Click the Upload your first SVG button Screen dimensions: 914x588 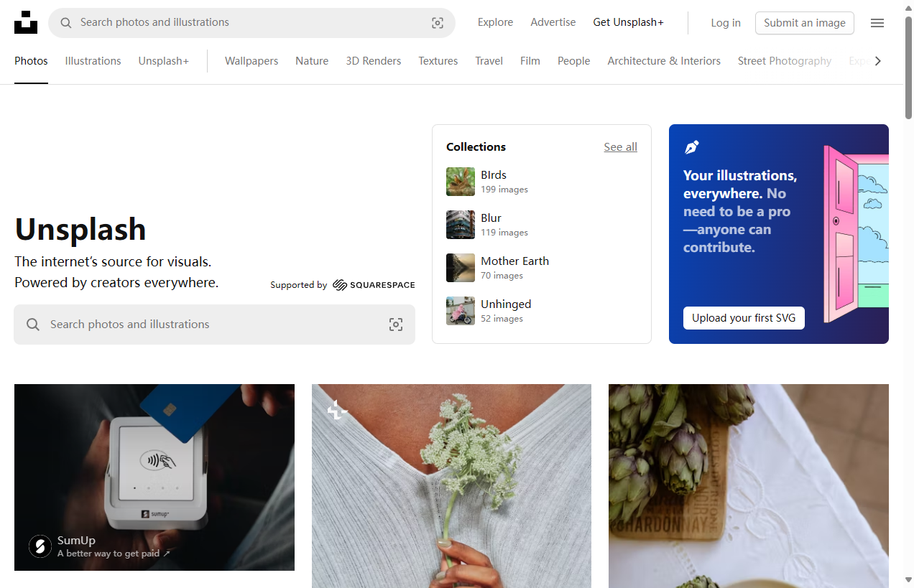(x=744, y=318)
